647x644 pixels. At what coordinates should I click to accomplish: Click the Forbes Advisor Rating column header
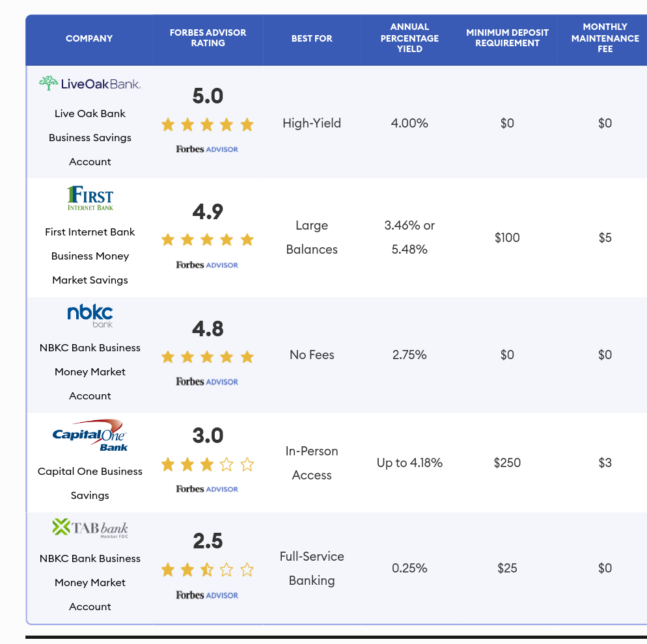(x=208, y=38)
